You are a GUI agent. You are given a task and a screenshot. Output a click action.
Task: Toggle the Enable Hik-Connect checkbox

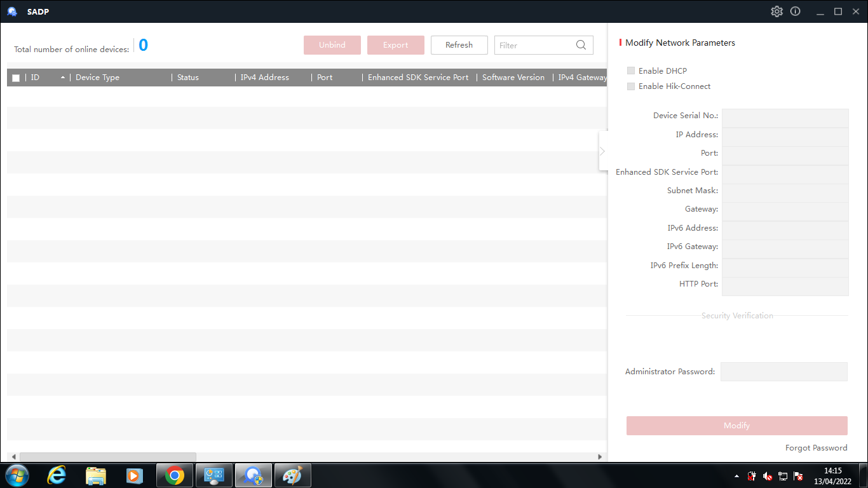pos(631,86)
